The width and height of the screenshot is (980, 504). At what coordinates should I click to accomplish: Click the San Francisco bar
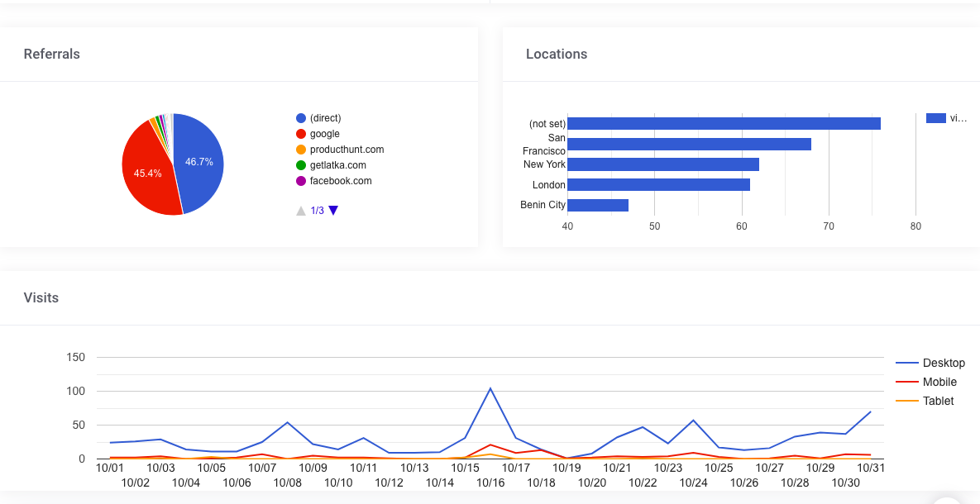click(689, 145)
